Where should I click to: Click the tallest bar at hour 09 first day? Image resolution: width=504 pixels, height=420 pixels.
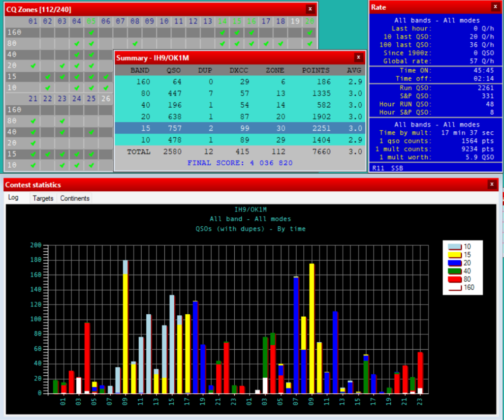point(126,327)
